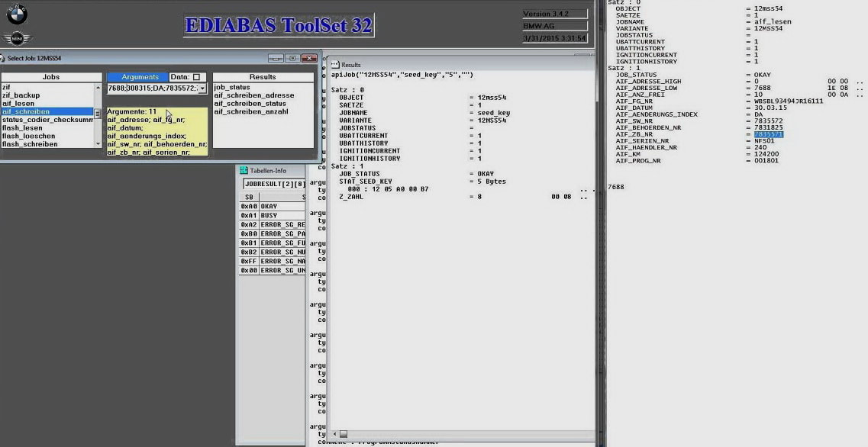Click the AIF_SERIEN_NR value NFS01
868x447 pixels.
tap(764, 141)
